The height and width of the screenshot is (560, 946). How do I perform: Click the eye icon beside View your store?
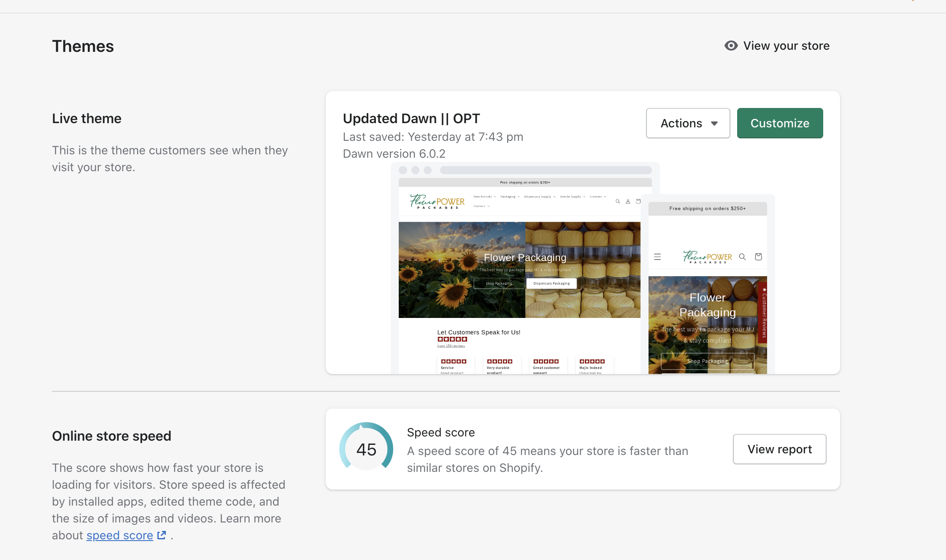731,46
